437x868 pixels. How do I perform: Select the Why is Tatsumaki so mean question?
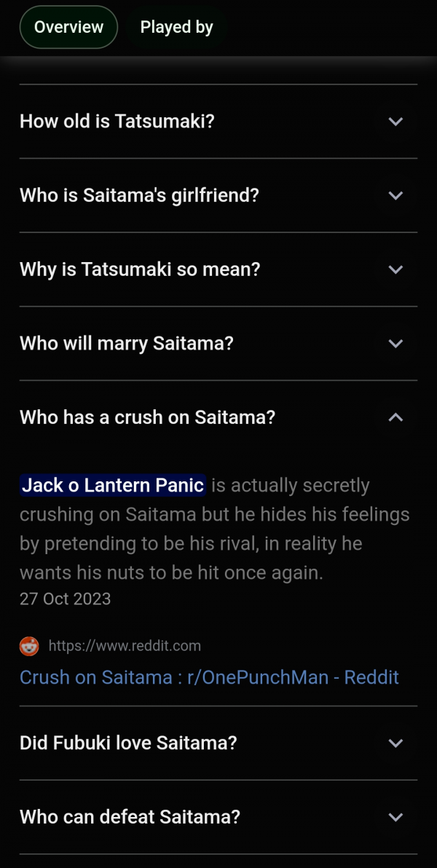click(x=140, y=269)
